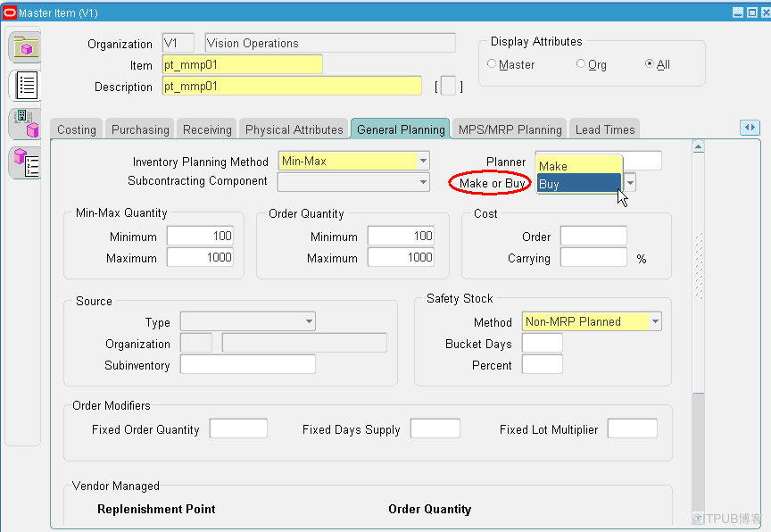Select the list document icon in left sidebar
Viewport: 771px width, 532px height.
pos(25,86)
